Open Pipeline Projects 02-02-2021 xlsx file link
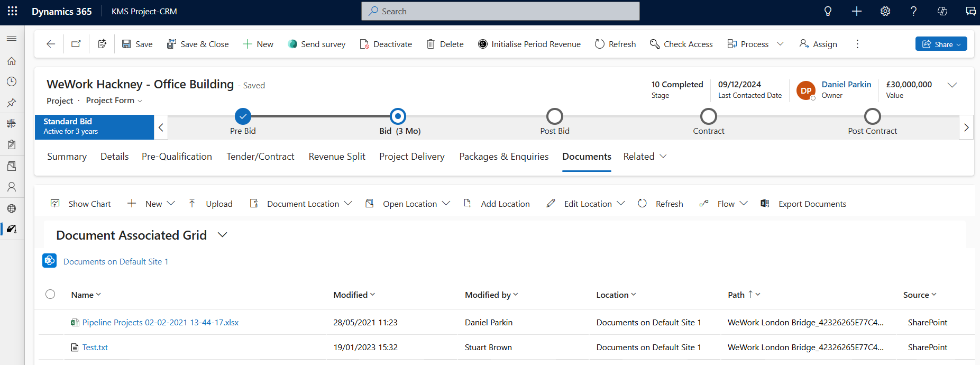 point(160,322)
